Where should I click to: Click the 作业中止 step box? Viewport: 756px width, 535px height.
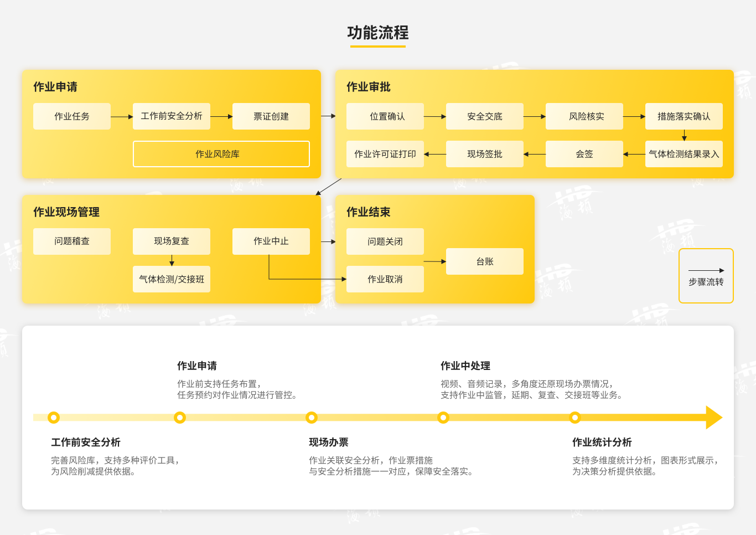pyautogui.click(x=271, y=241)
